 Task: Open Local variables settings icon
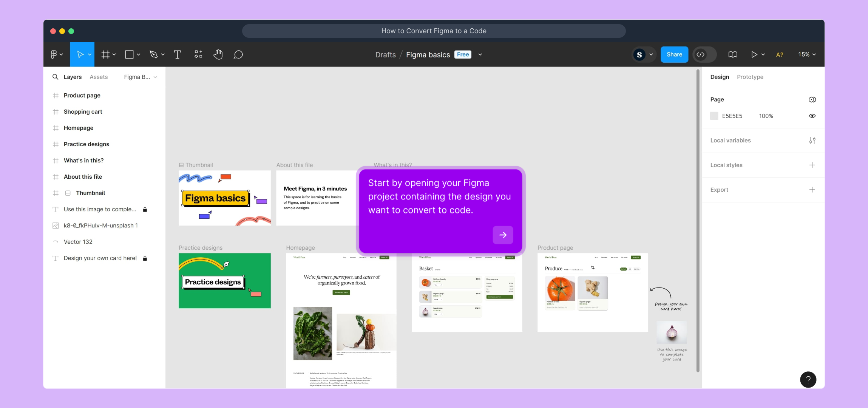point(812,141)
